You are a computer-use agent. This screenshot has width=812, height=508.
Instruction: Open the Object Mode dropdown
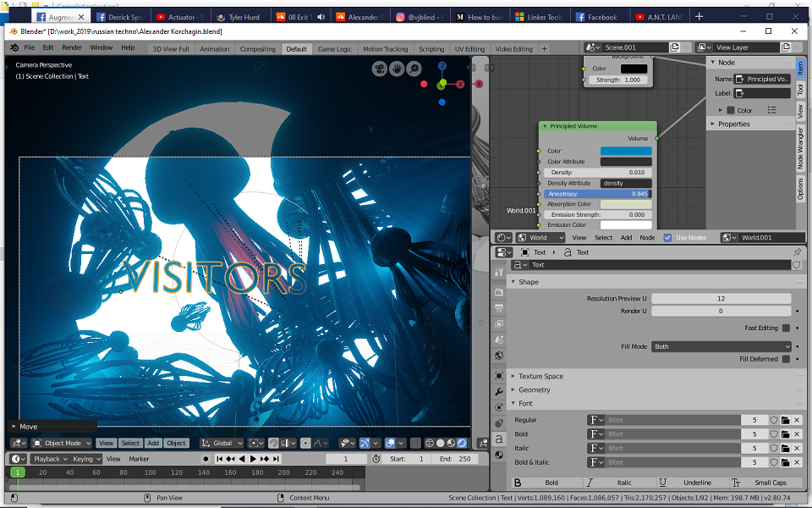[62, 443]
